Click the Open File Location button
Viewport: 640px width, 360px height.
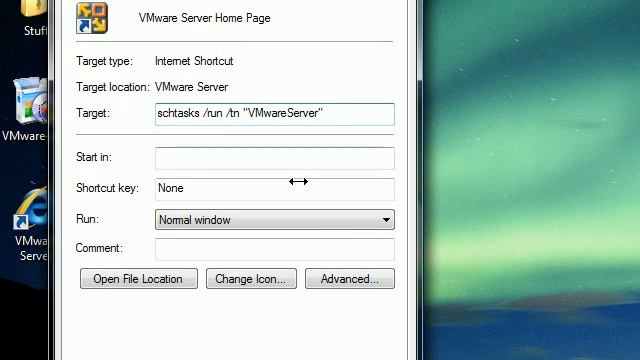click(x=139, y=279)
